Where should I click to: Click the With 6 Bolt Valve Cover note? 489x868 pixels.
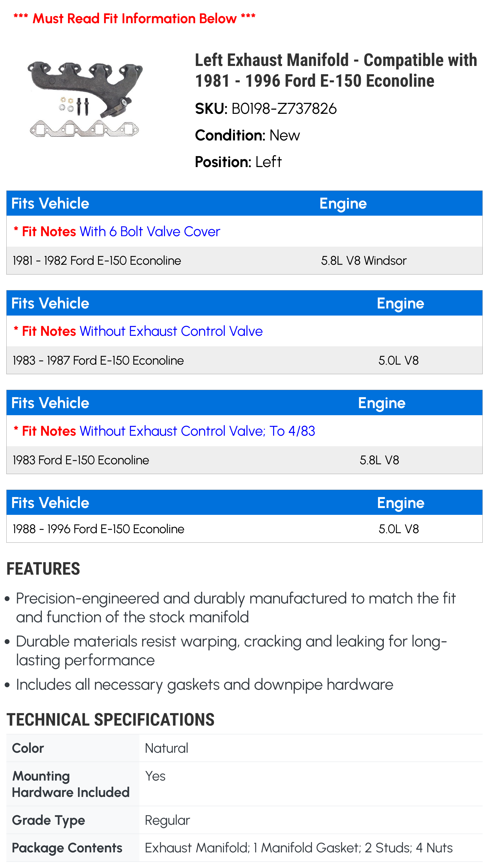tap(150, 232)
